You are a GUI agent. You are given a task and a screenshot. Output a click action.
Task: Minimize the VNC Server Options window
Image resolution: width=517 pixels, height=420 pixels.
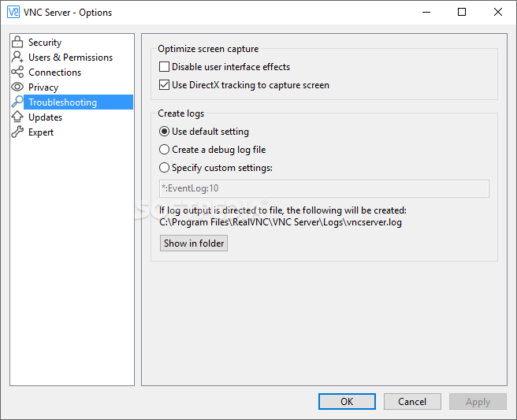click(426, 12)
